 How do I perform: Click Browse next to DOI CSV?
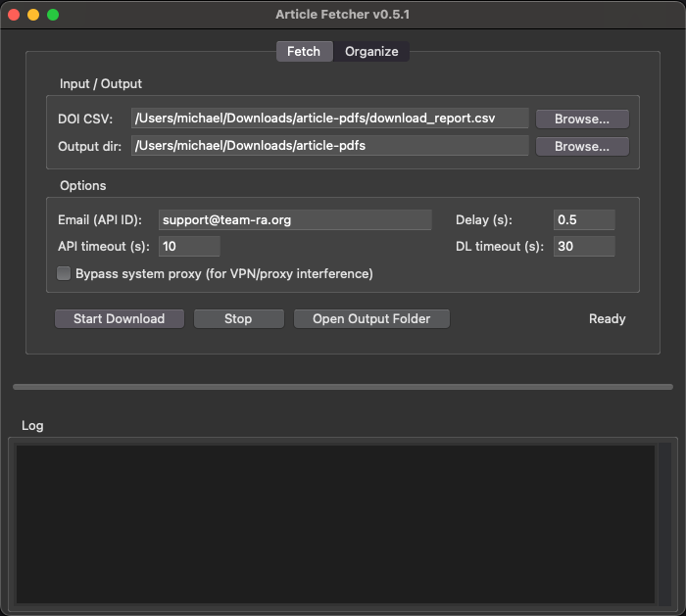[x=582, y=118]
